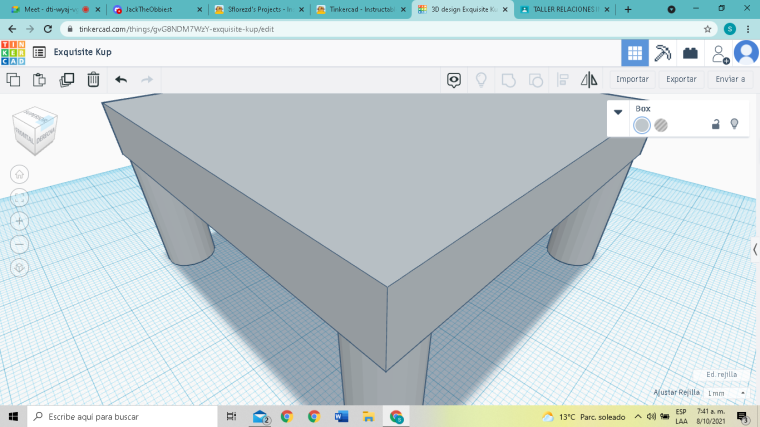
Task: Open Chrome's three-dot menu
Action: [748, 29]
